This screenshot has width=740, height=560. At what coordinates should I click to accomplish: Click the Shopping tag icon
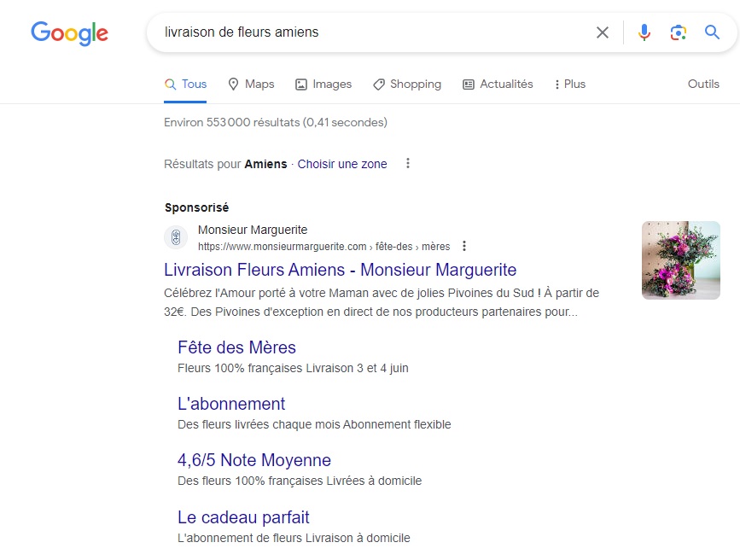[378, 85]
